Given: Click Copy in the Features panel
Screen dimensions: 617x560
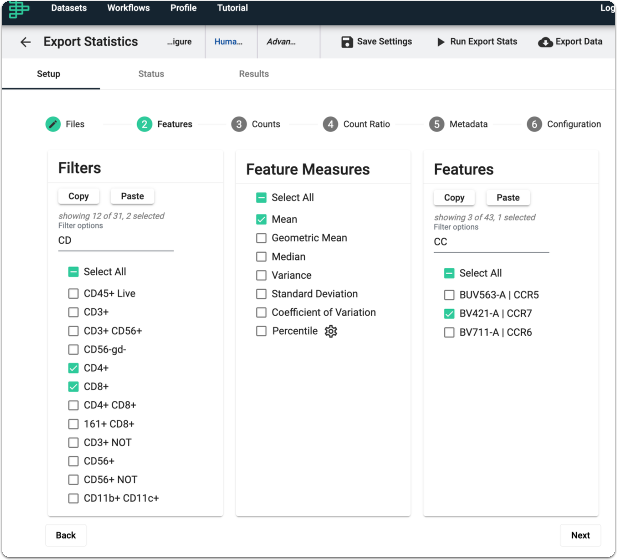Looking at the screenshot, I should click(x=454, y=198).
